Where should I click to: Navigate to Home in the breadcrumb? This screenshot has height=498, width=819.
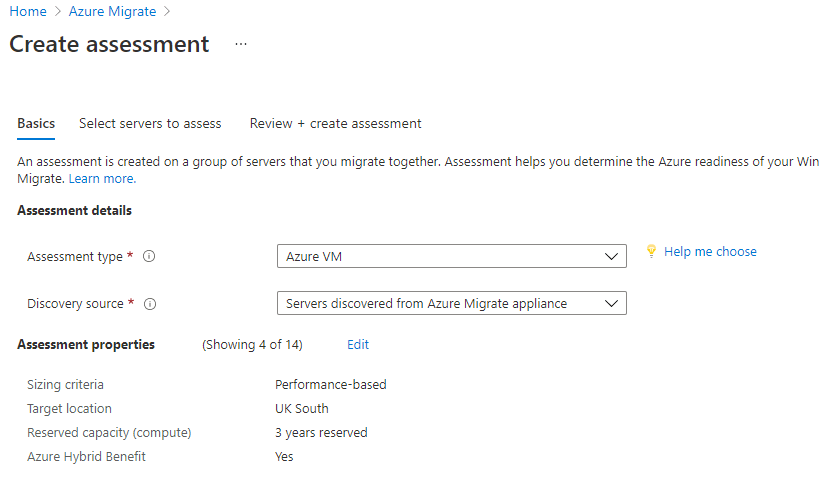click(x=28, y=11)
